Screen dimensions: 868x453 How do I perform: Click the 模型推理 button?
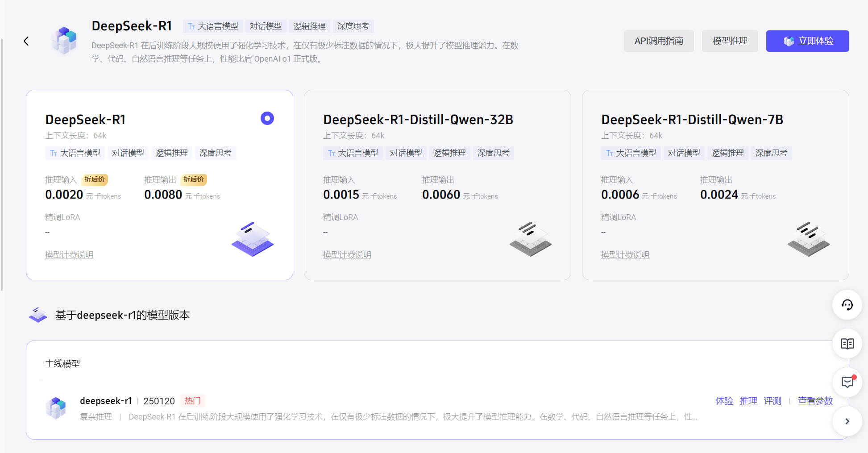tap(730, 41)
